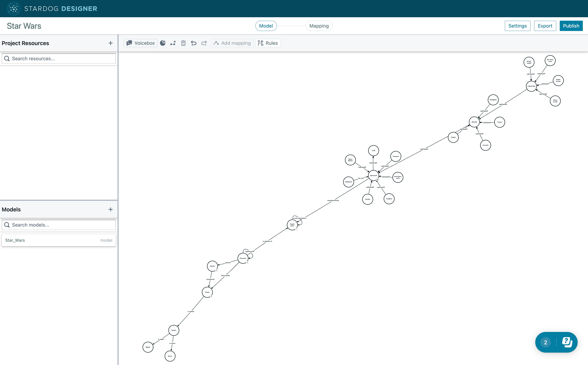Focus the Search models field

59,225
